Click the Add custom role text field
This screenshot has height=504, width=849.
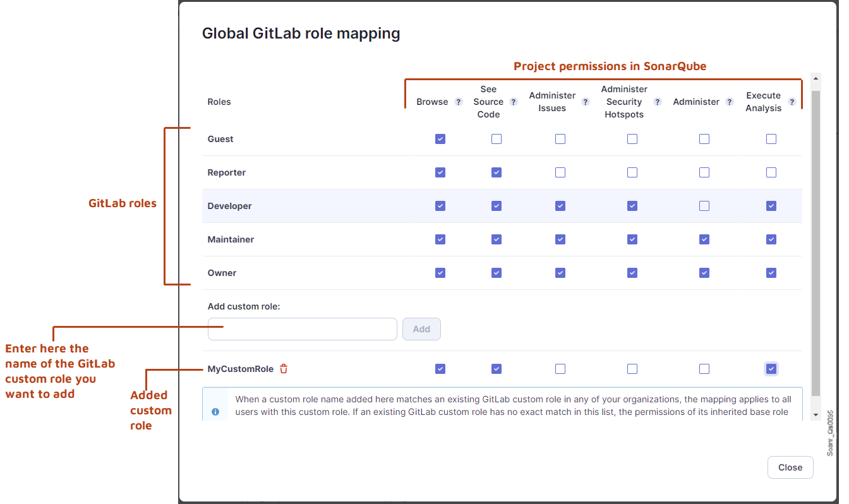click(302, 329)
